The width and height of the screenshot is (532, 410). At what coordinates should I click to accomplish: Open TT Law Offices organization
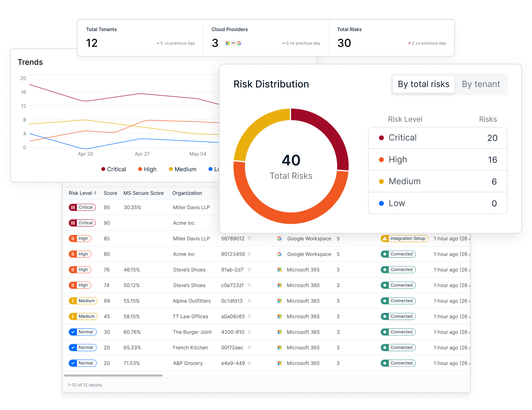coord(190,316)
